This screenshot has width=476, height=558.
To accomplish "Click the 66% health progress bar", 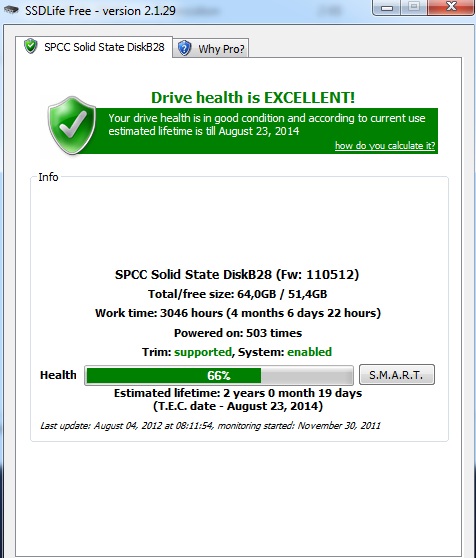I will [x=219, y=375].
